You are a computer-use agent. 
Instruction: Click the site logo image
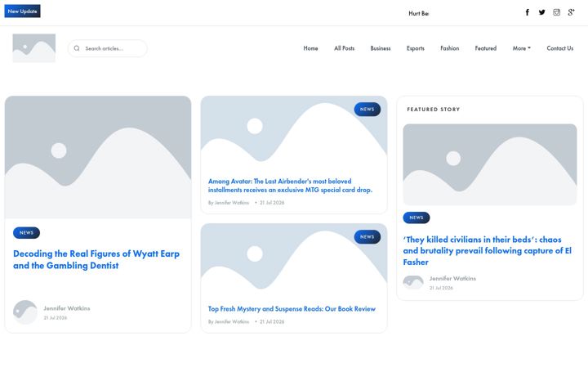coord(34,48)
